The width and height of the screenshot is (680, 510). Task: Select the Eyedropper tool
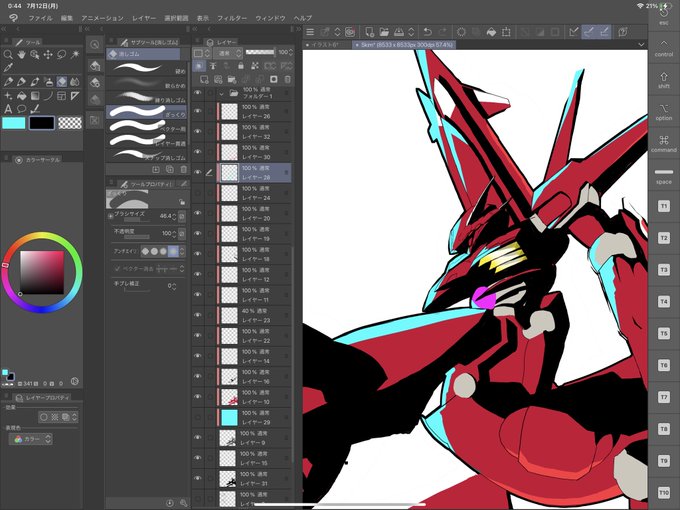tap(8, 68)
